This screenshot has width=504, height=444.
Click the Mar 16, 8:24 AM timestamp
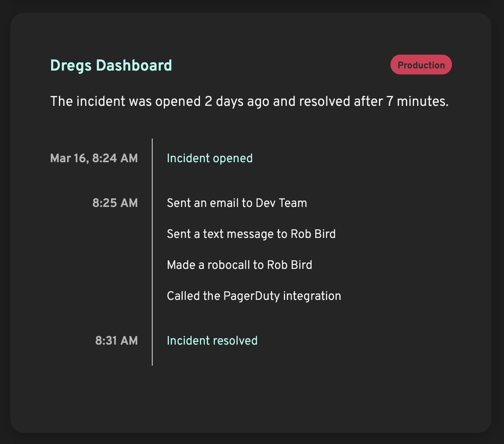coord(94,158)
